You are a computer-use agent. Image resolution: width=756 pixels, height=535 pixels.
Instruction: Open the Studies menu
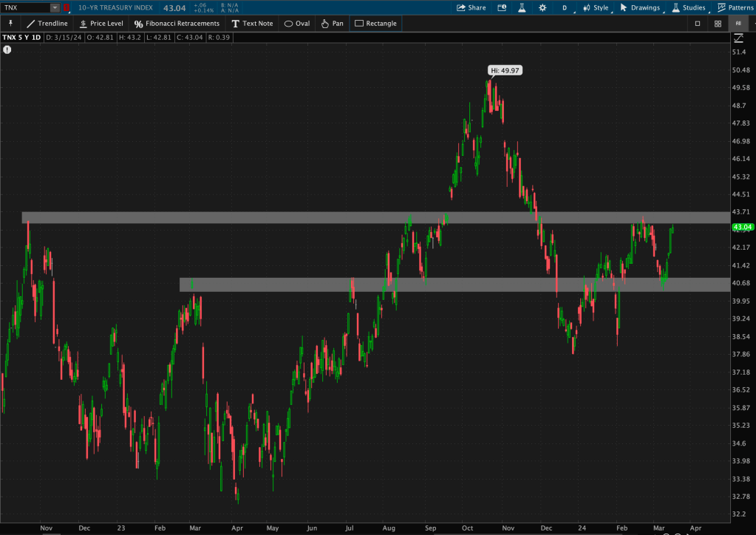(688, 7)
